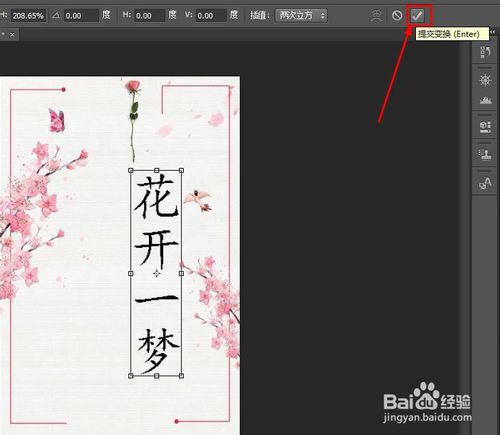Click the bottom-right transform handle of the text
This screenshot has width=500, height=435.
click(181, 376)
